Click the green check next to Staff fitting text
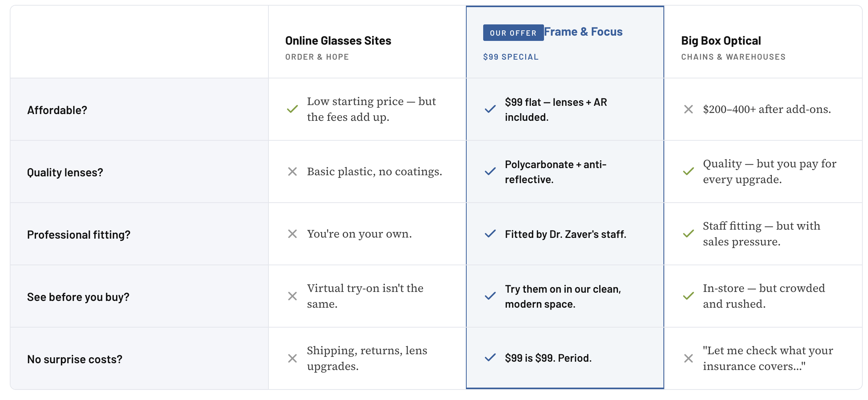This screenshot has width=868, height=400. [689, 234]
